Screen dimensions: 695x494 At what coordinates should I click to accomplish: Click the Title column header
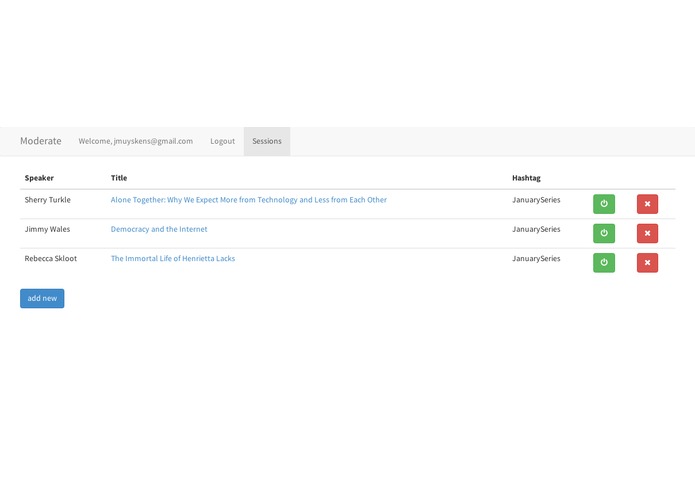(119, 178)
